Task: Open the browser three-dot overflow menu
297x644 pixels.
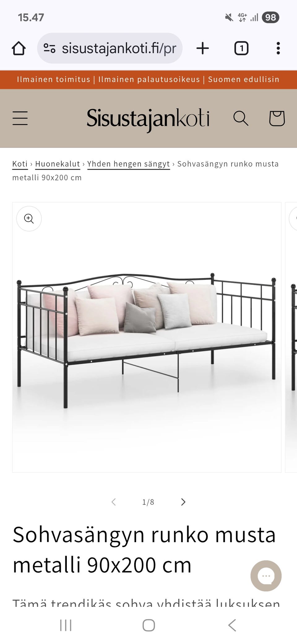Action: [278, 48]
